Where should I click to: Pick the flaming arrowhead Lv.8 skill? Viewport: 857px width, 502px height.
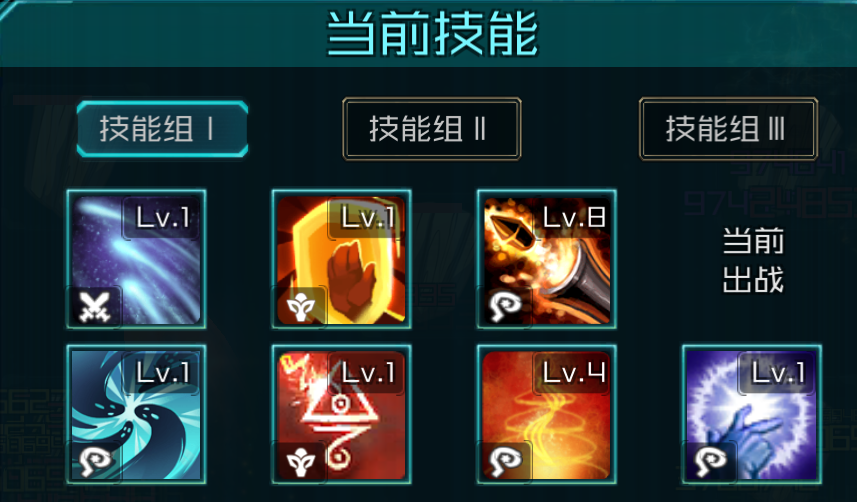tap(547, 259)
